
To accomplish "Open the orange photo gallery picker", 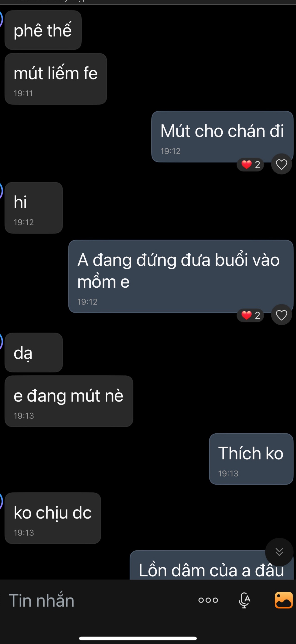I will click(x=283, y=600).
